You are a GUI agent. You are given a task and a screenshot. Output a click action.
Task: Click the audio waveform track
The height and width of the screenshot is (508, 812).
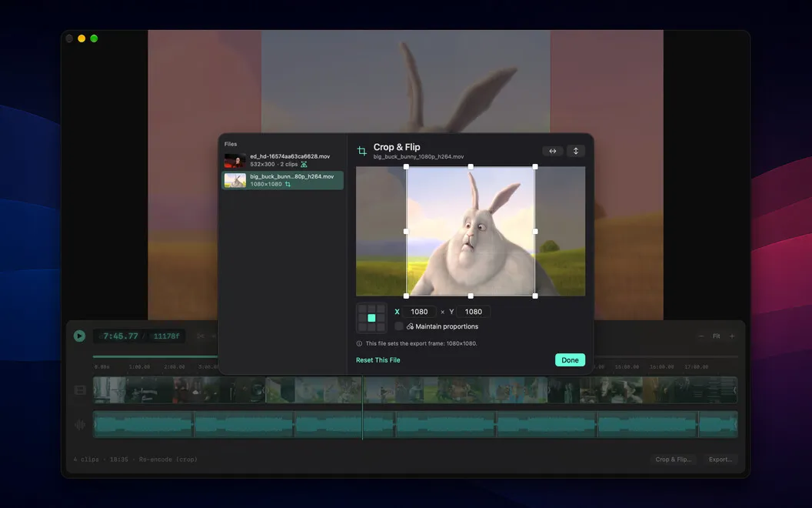(x=414, y=425)
